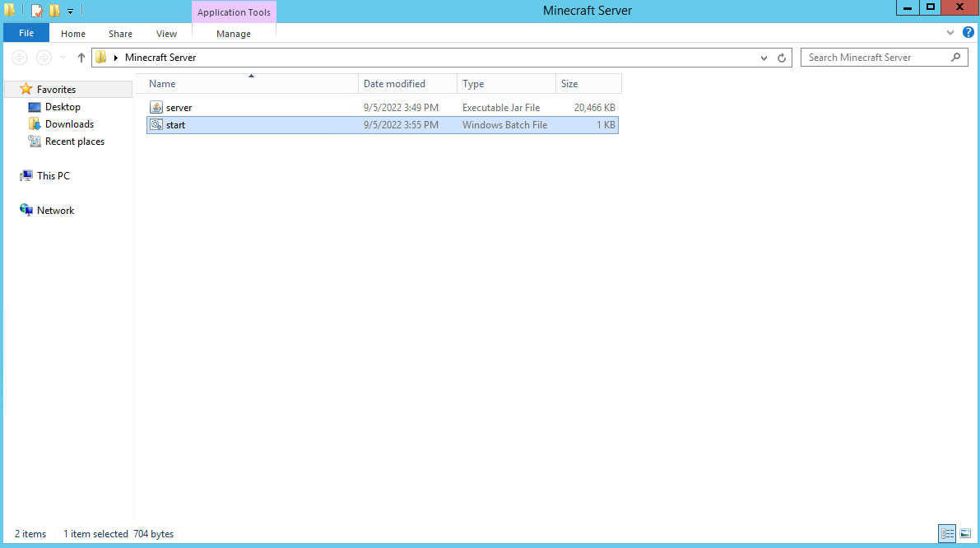This screenshot has width=980, height=548.
Task: Go up one folder level
Action: 81,58
